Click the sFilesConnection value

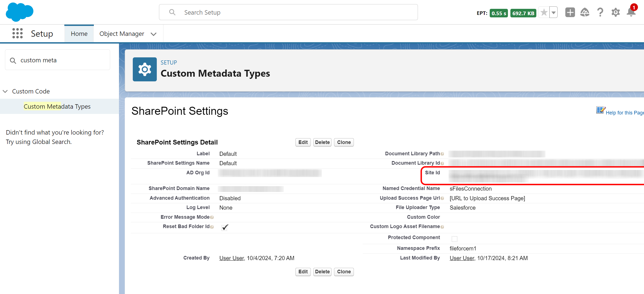[471, 189]
